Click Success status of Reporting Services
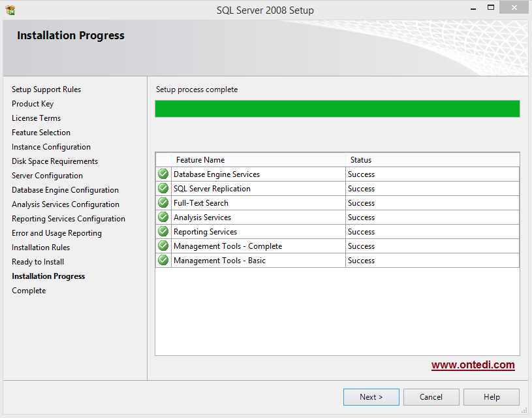Image resolution: width=532 pixels, height=418 pixels. [x=362, y=232]
